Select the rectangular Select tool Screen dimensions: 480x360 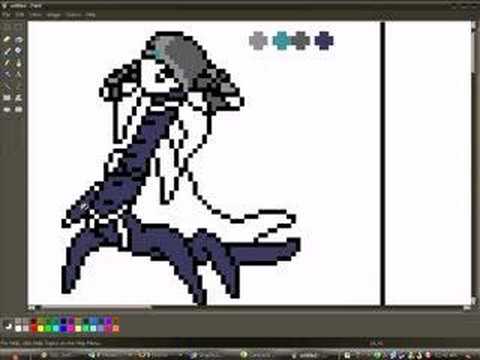point(19,27)
